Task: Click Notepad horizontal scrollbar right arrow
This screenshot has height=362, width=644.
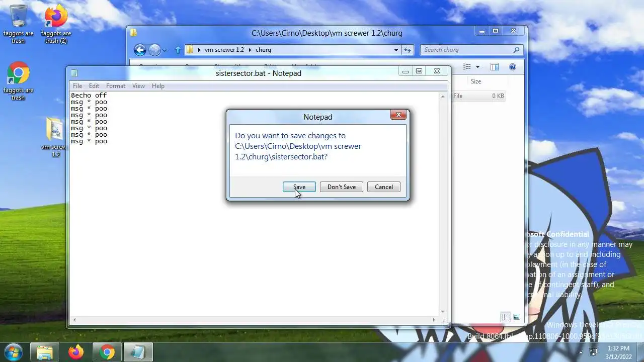Action: click(x=434, y=320)
